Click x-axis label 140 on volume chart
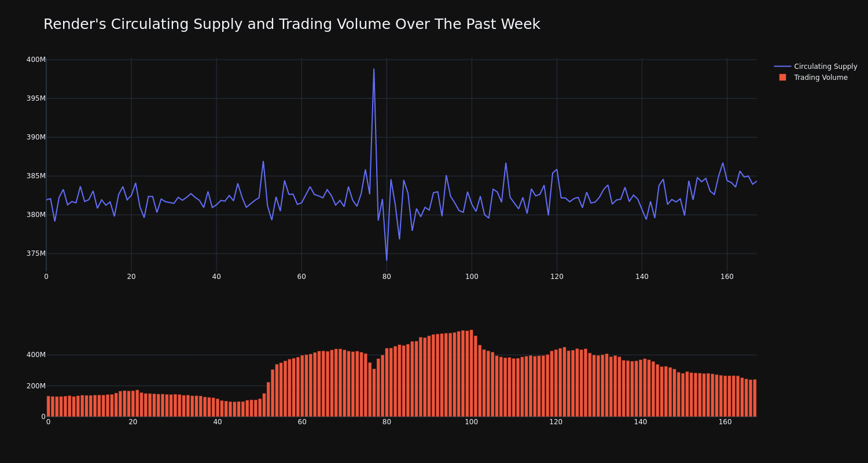The width and height of the screenshot is (868, 463). 641,422
